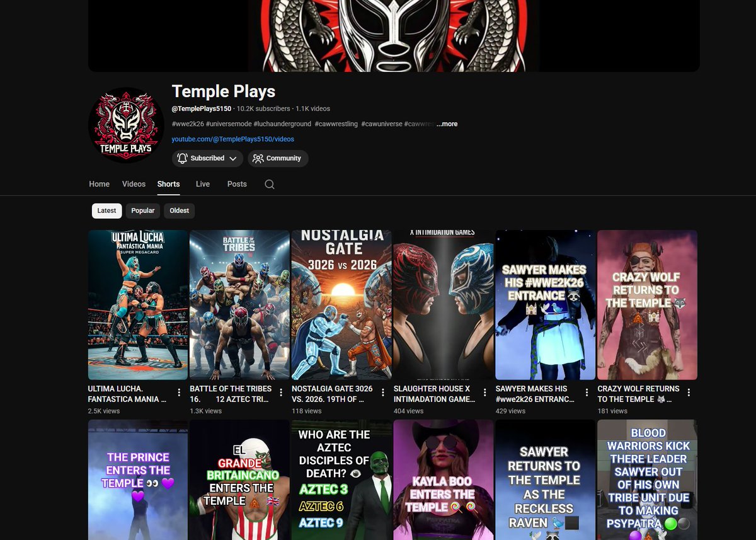Screen dimensions: 756x540
Task: Open BATTLE OF THE TRIBES 16 title link
Action: click(231, 394)
